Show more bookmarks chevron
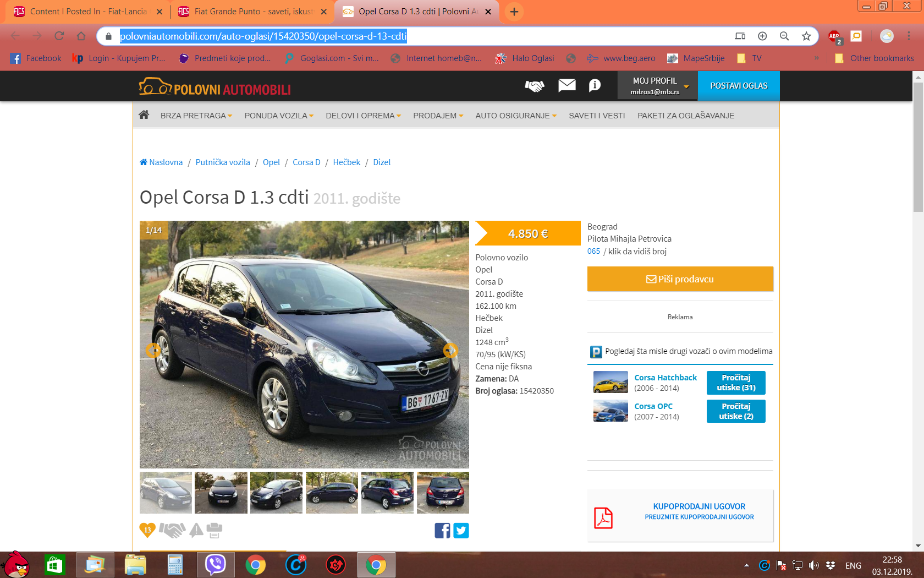 (x=817, y=58)
